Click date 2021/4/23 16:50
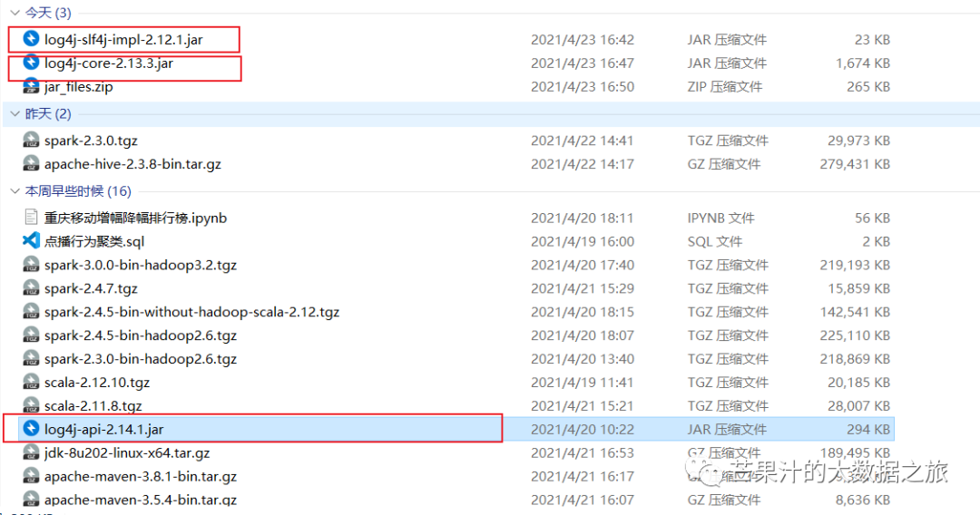 (583, 87)
